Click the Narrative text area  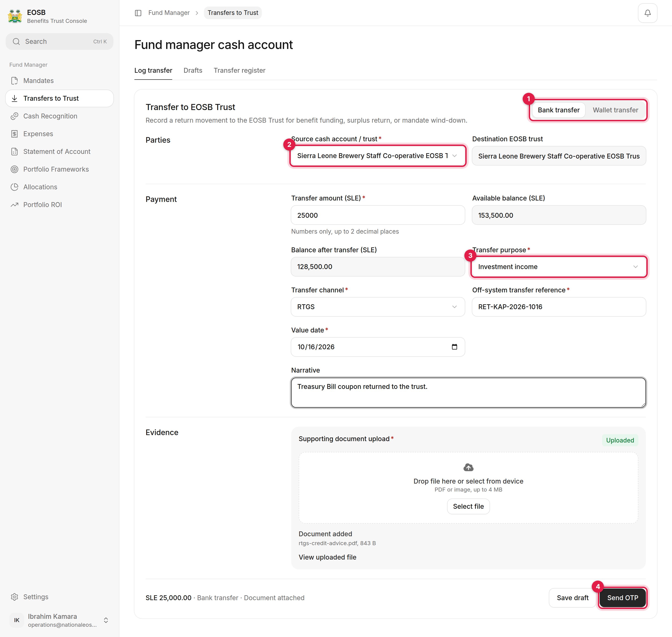[x=468, y=392]
